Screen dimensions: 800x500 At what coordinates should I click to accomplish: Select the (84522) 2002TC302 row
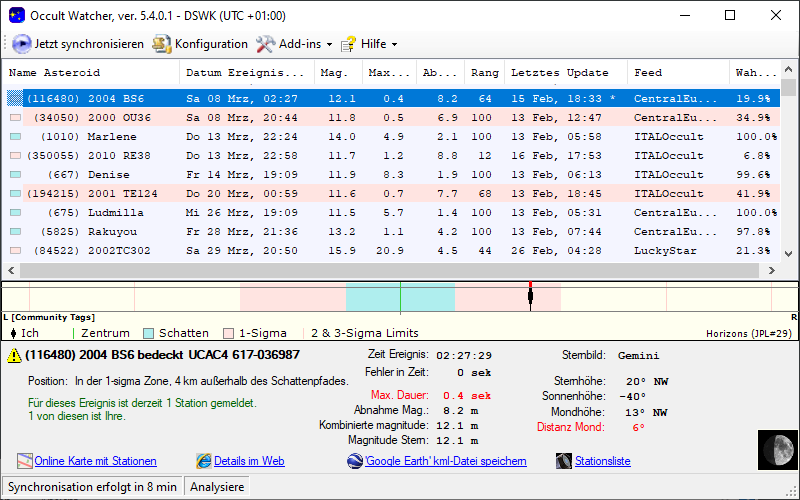392,251
